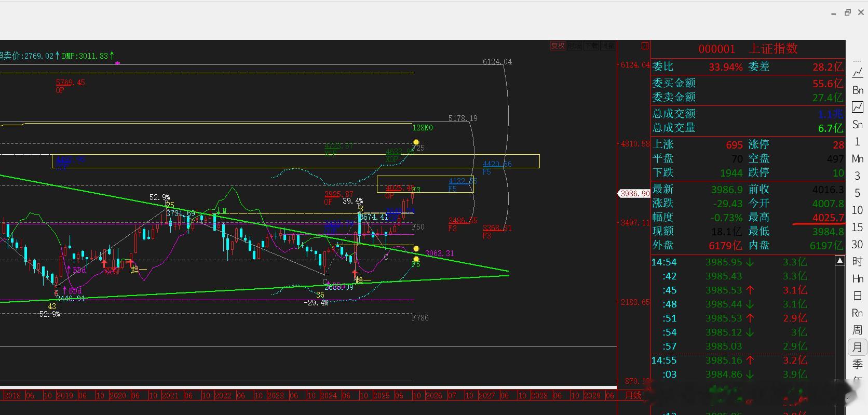868x415 pixels.
Task: Click the 4420.66 F5 level label
Action: pos(497,164)
